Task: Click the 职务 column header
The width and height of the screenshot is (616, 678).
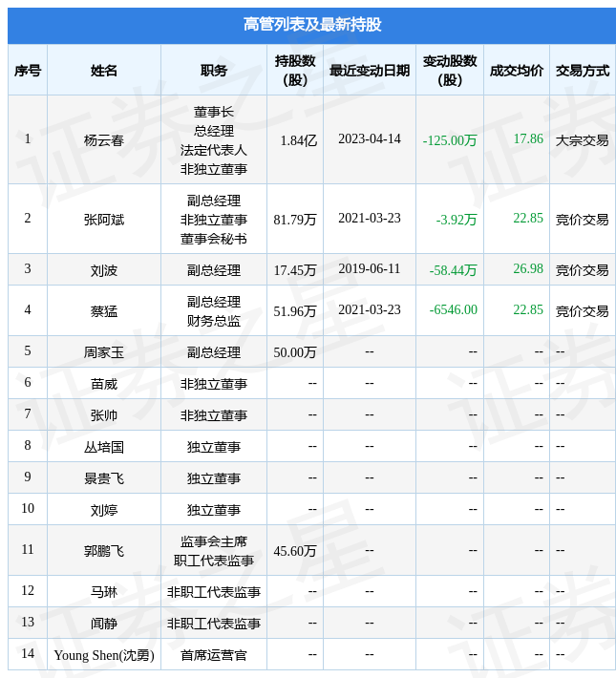Action: (214, 71)
